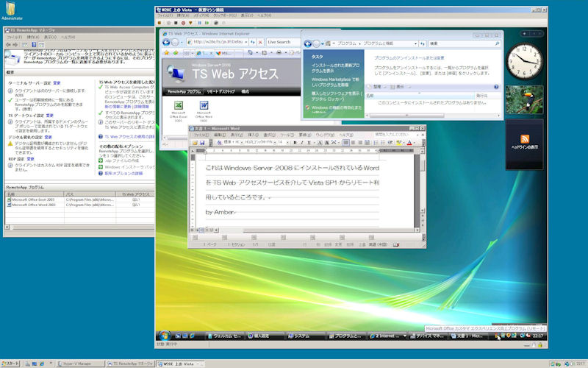Image resolution: width=588 pixels, height=368 pixels.
Task: Click the Live Search box in IE
Action: tap(283, 42)
